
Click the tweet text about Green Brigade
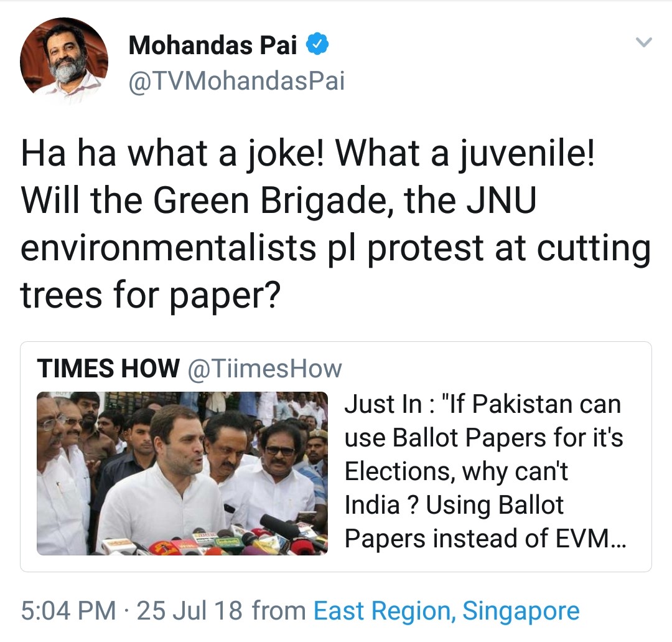pos(335,224)
